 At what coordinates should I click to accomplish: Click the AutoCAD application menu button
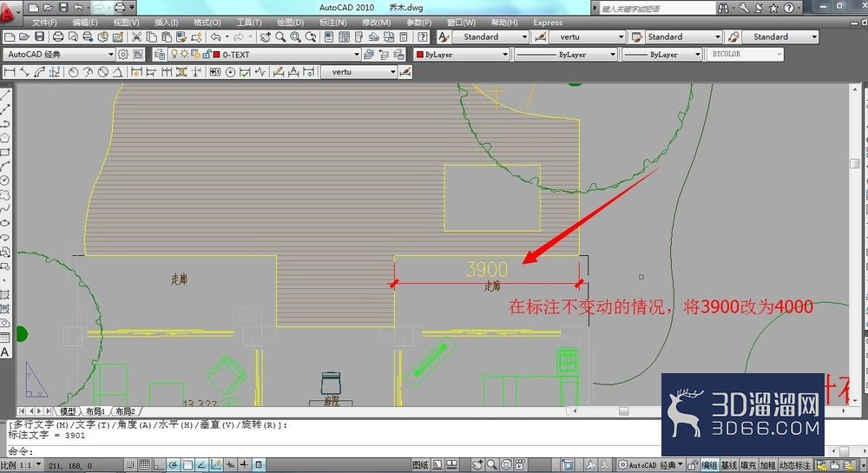coord(9,12)
